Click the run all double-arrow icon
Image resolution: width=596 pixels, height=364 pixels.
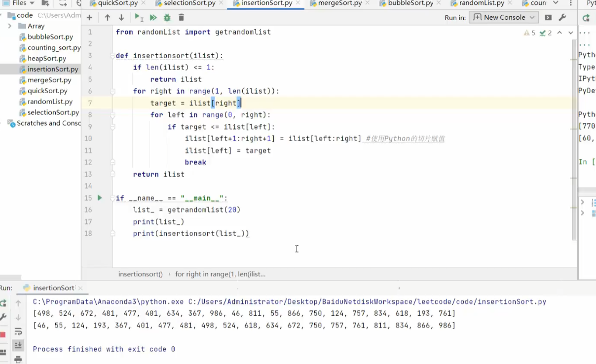(153, 18)
